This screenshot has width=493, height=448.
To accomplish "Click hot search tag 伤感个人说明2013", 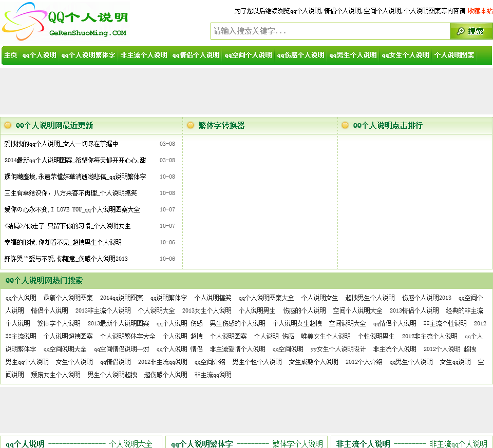I will pyautogui.click(x=427, y=298).
